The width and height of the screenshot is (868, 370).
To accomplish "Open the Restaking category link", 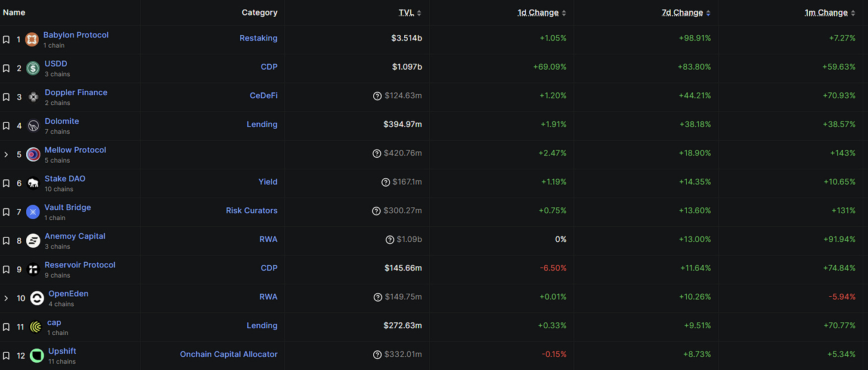I will pyautogui.click(x=258, y=38).
